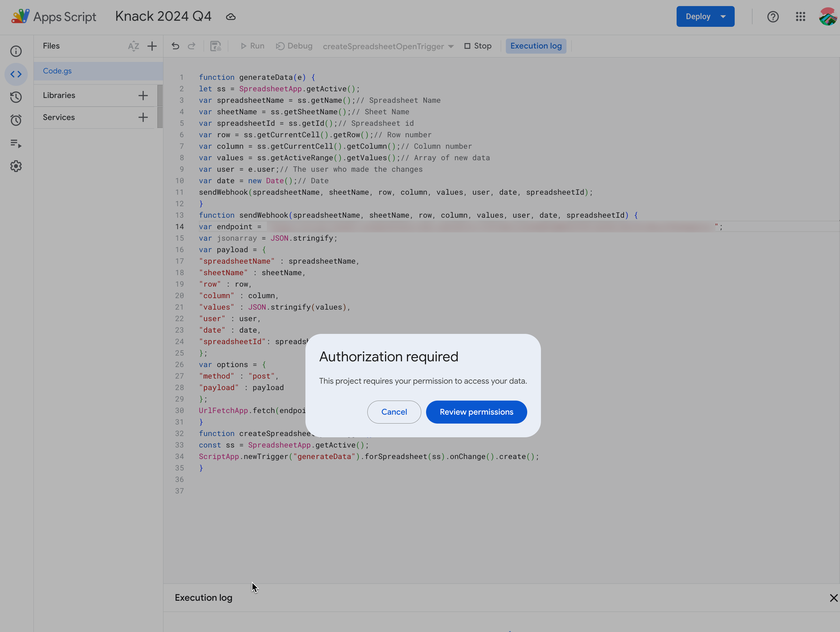Image resolution: width=840 pixels, height=632 pixels.
Task: Click the undo arrow in toolbar
Action: pyautogui.click(x=175, y=46)
